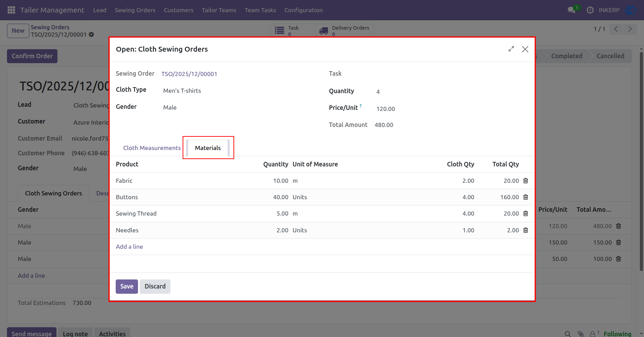The image size is (644, 337).
Task: Delete the Needles material line
Action: 526,230
